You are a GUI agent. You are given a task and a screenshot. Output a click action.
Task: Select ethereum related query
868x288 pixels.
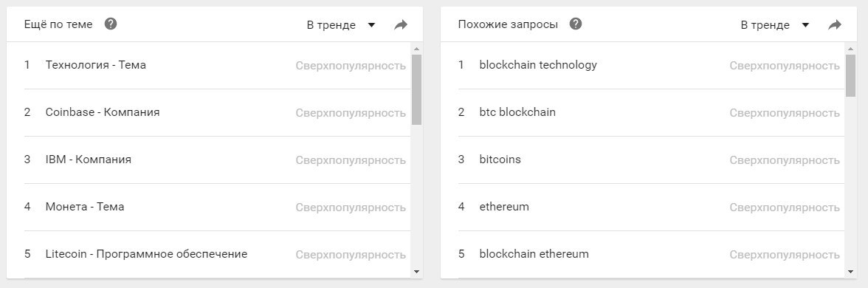[x=651, y=207]
